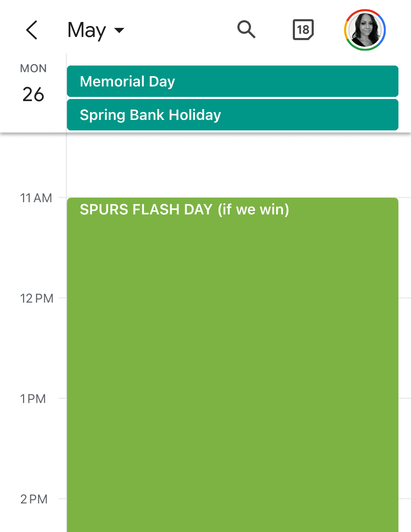Click the 11 AM time label
This screenshot has width=411, height=532.
(36, 198)
